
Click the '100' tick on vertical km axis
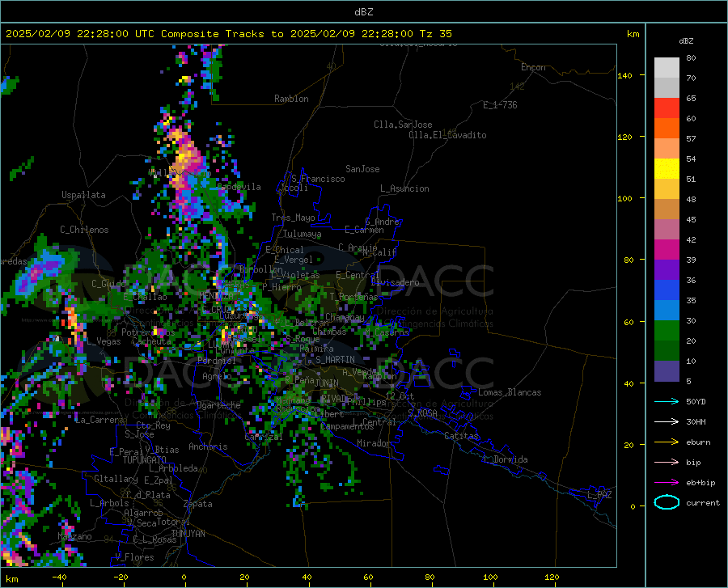[624, 198]
